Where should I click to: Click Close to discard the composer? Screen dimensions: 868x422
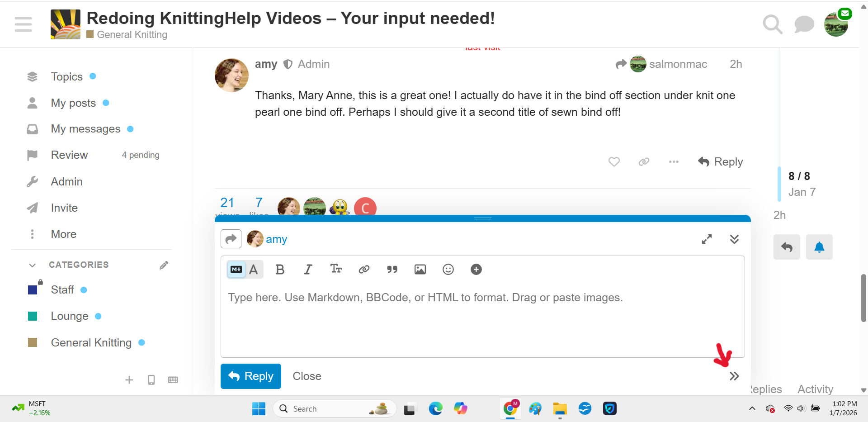307,376
